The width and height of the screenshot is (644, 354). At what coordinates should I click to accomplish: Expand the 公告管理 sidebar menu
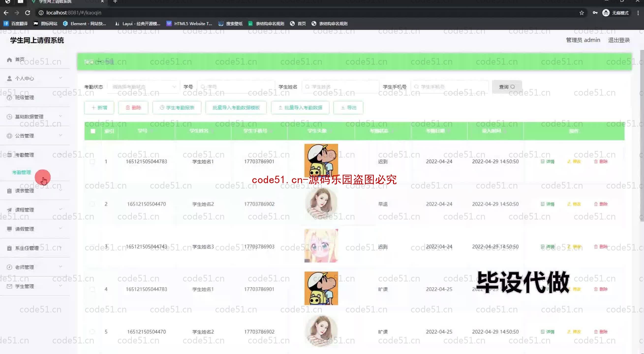tap(35, 136)
